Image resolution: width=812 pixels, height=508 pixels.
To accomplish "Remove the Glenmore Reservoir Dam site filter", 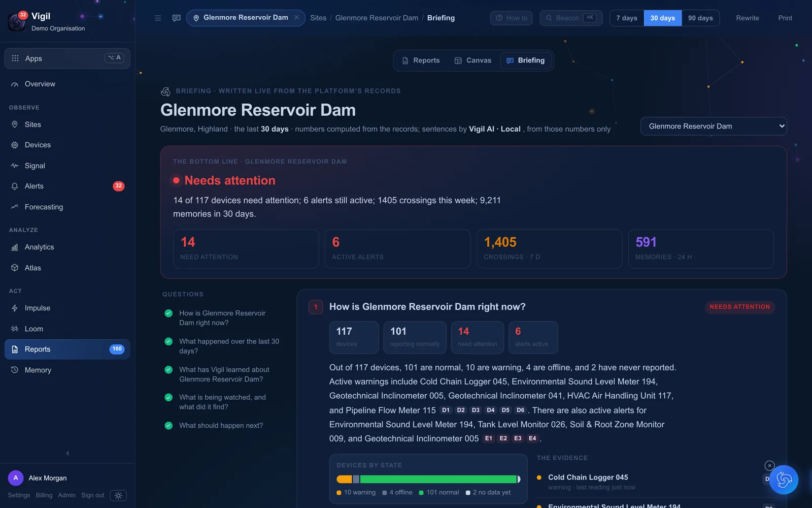I will 297,17.
